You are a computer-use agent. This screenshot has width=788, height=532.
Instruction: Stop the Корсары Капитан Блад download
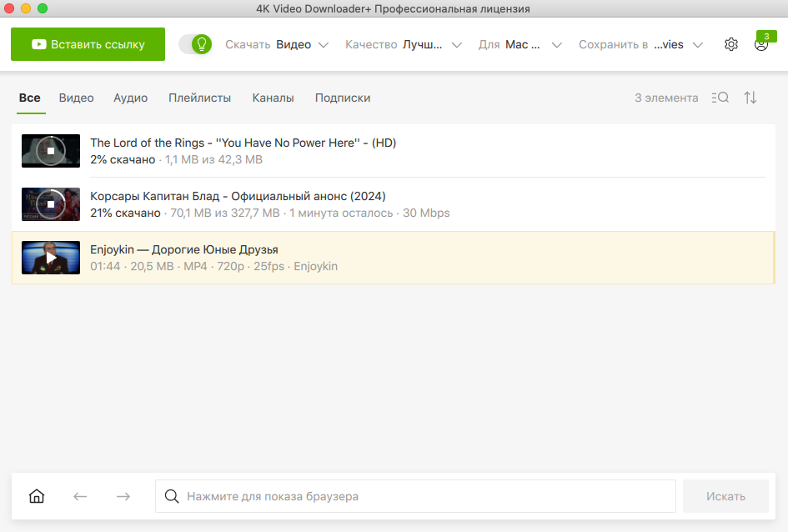(x=51, y=204)
